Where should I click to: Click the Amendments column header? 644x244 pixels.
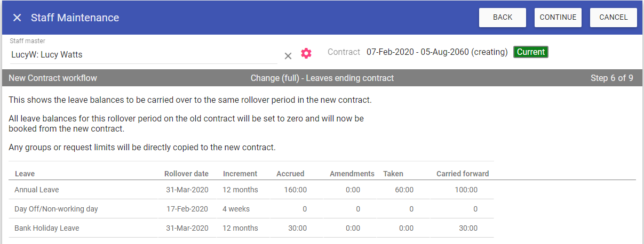(x=352, y=174)
